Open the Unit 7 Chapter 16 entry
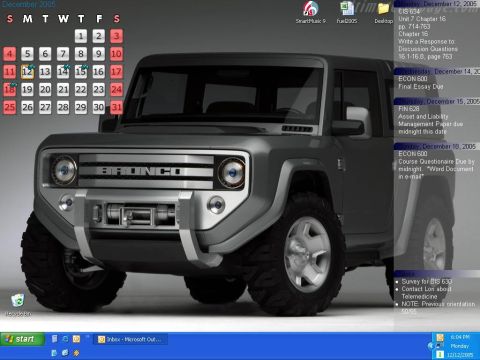 (422, 19)
